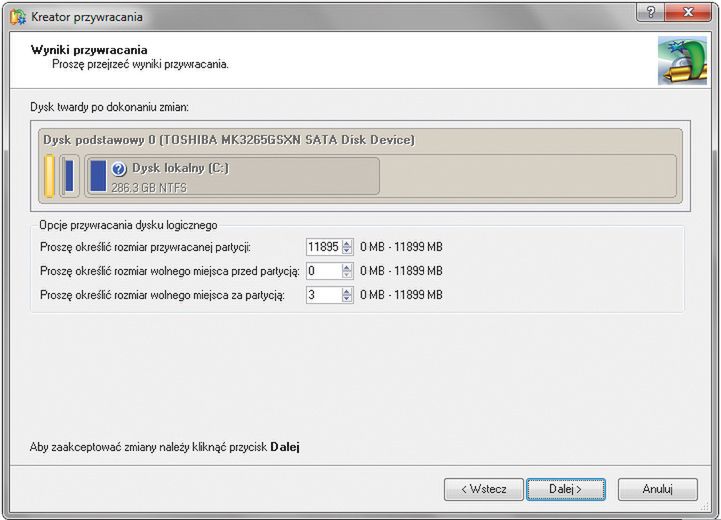Screen dimensions: 721x520
Task: Open help with the question mark title button
Action: click(651, 12)
